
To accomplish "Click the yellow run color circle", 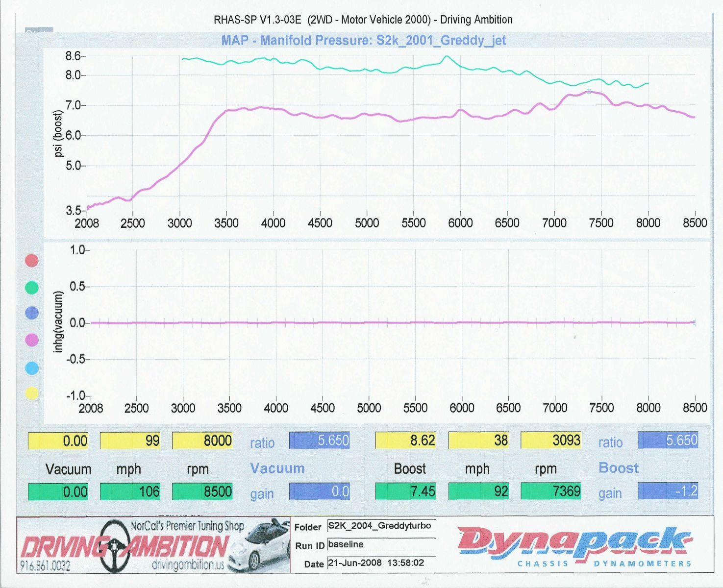I will [x=32, y=393].
